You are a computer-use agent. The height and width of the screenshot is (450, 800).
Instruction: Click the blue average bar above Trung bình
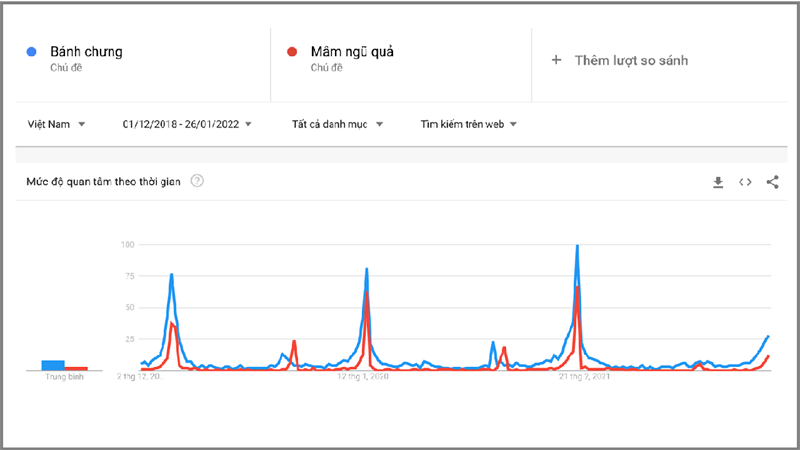[53, 364]
